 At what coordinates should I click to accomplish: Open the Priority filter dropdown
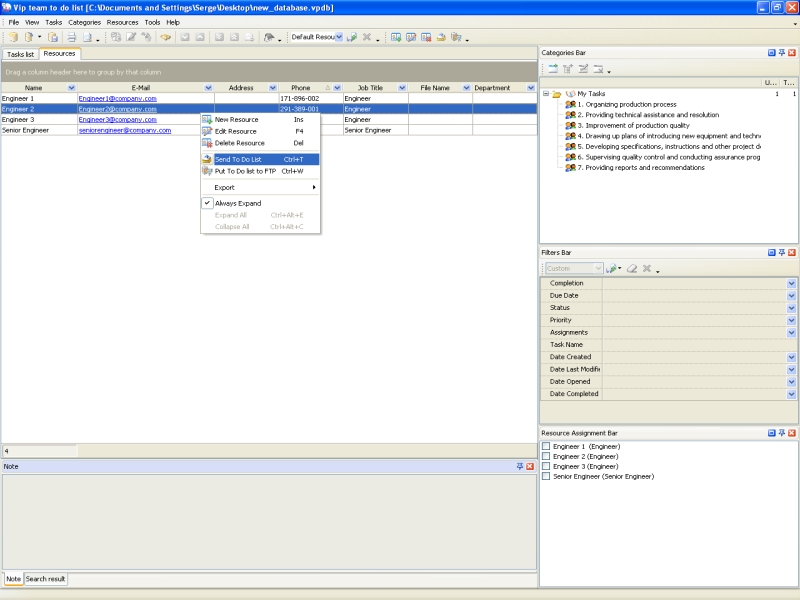[791, 320]
